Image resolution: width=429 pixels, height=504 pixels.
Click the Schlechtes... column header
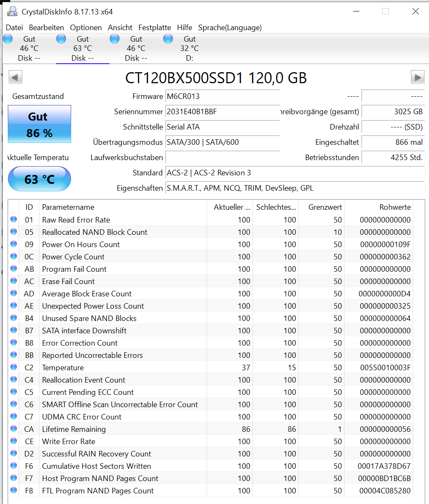[276, 207]
